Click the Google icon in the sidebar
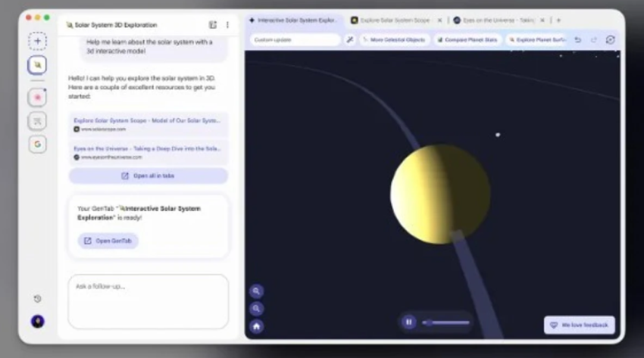 (x=37, y=144)
